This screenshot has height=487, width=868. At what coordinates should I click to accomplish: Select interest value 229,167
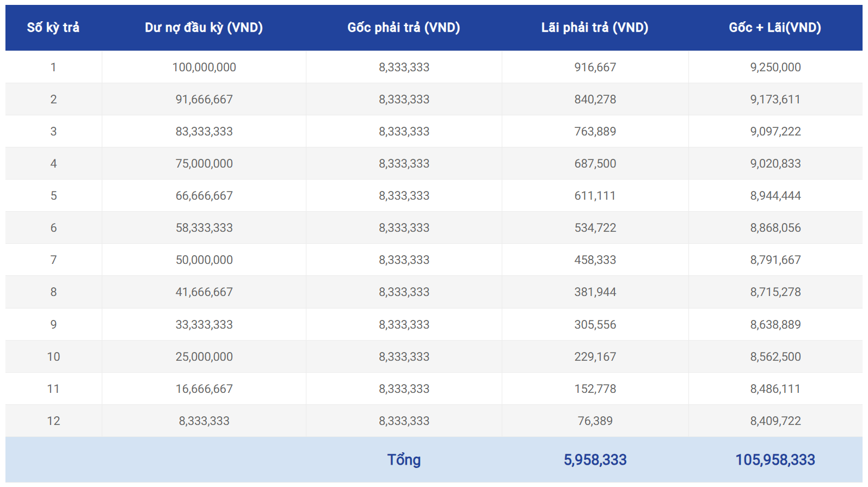pyautogui.click(x=595, y=356)
